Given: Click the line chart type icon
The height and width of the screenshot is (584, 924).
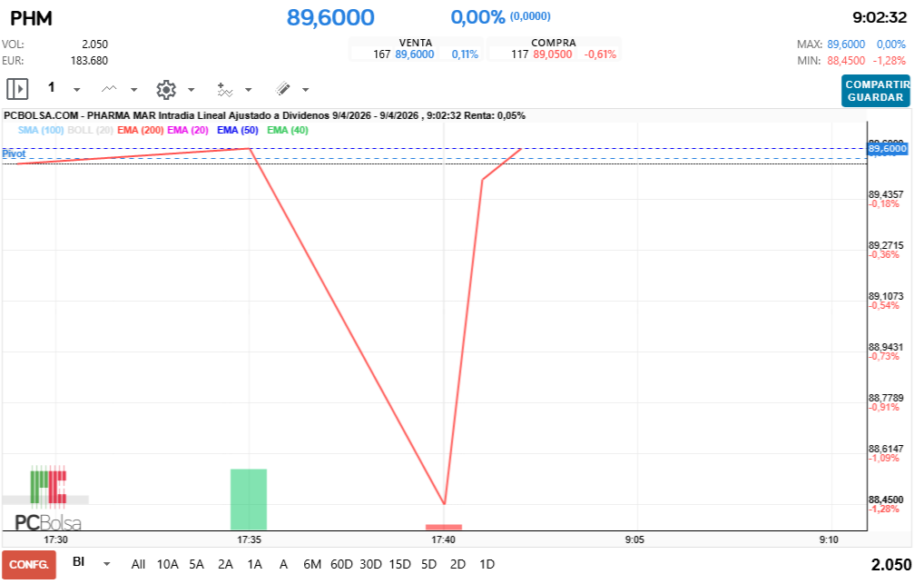Looking at the screenshot, I should [110, 89].
